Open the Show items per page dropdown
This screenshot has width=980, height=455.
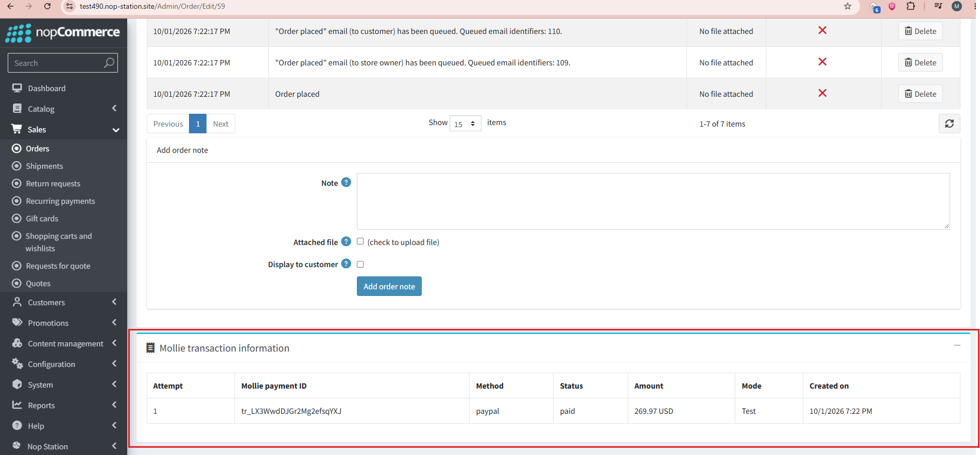[465, 124]
